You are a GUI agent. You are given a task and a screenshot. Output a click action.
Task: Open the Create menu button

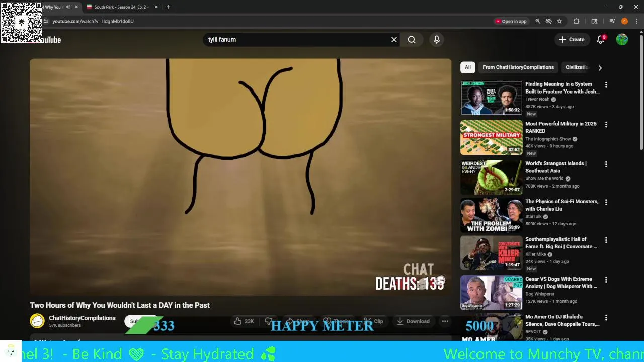pyautogui.click(x=572, y=39)
